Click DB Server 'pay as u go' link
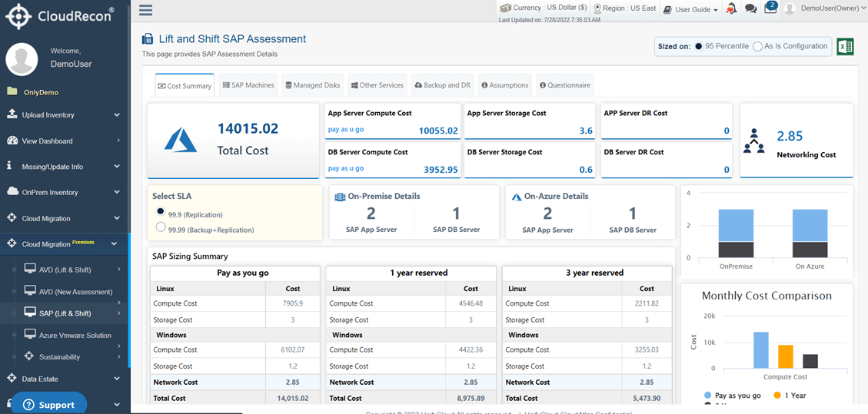Viewport: 868px width, 414px height. pyautogui.click(x=346, y=168)
